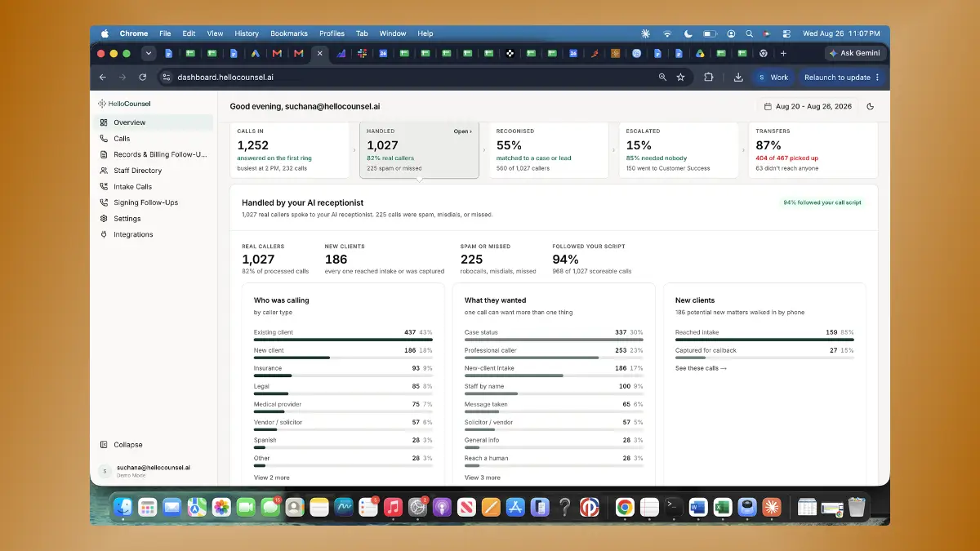The width and height of the screenshot is (980, 551).
Task: Reload the dashboard page
Action: click(x=143, y=78)
